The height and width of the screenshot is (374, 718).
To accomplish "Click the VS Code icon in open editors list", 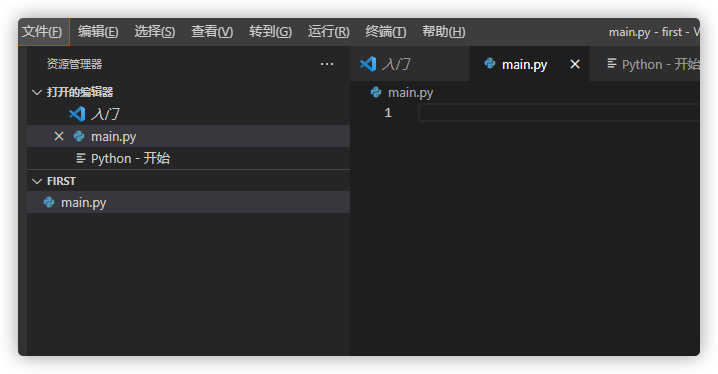I will point(77,114).
